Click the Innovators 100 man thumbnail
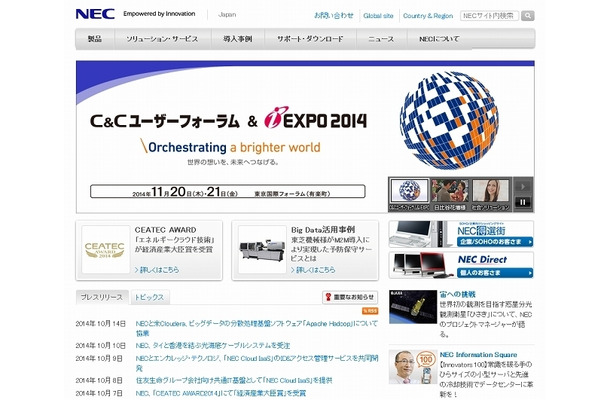This screenshot has height=400, width=610. click(x=413, y=367)
